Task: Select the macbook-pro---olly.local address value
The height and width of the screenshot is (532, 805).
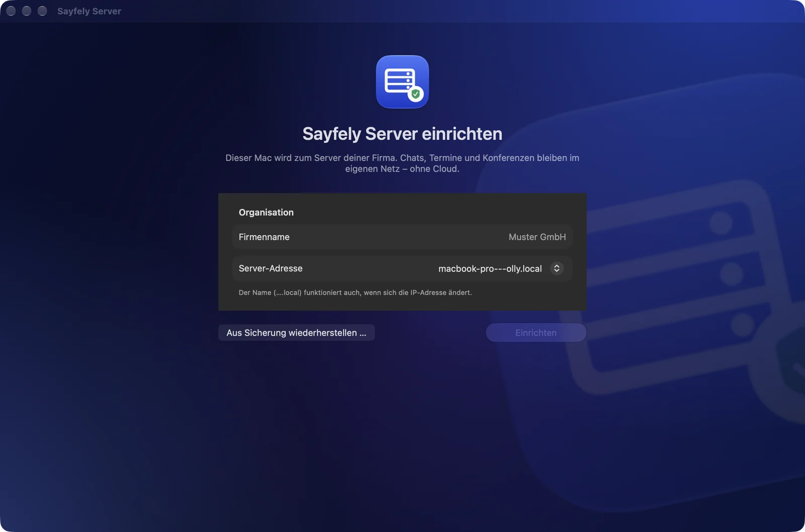Action: click(490, 269)
